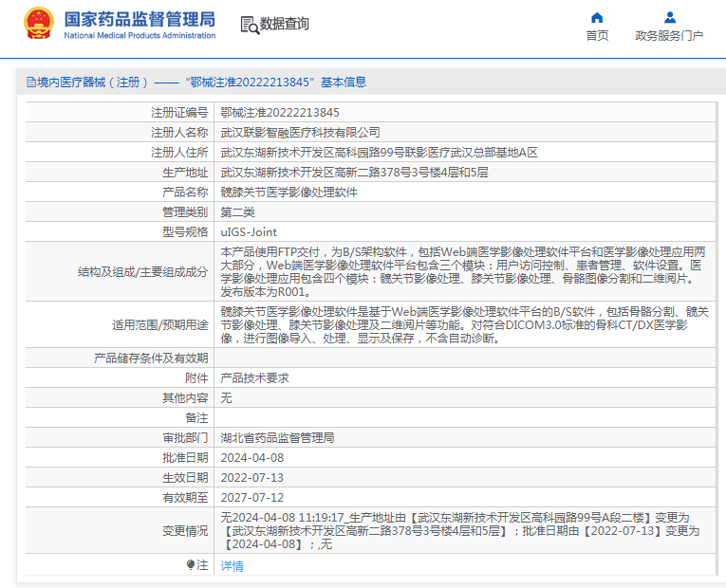The image size is (726, 588).
Task: Click the user icon above 政务服务门户
Action: [x=669, y=18]
